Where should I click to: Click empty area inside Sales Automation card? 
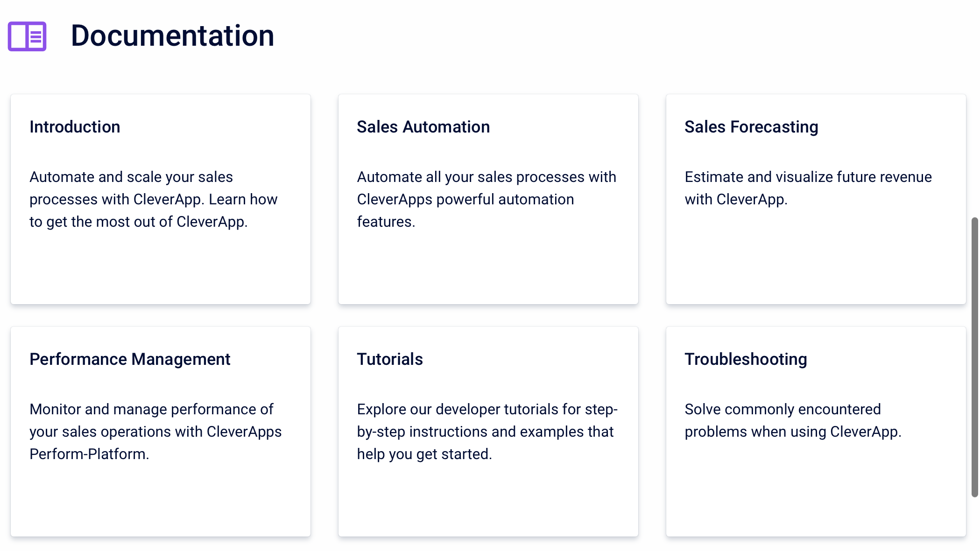pos(488,271)
